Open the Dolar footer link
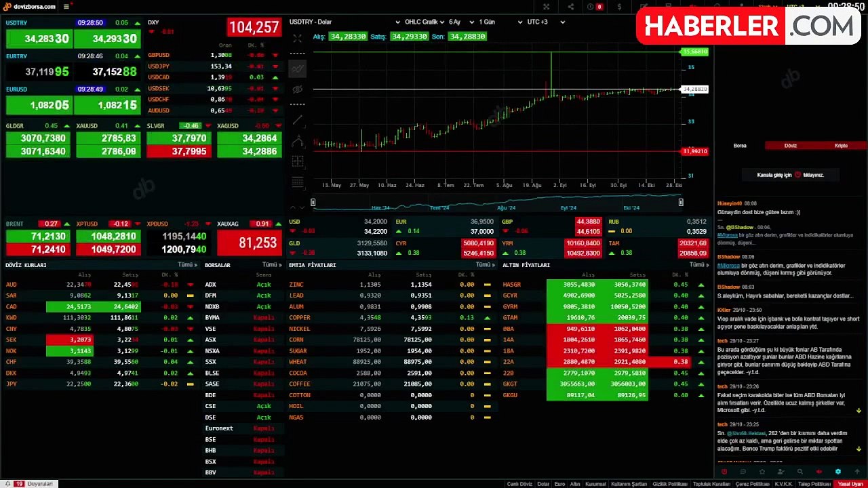Image resolution: width=868 pixels, height=488 pixels. (x=543, y=484)
